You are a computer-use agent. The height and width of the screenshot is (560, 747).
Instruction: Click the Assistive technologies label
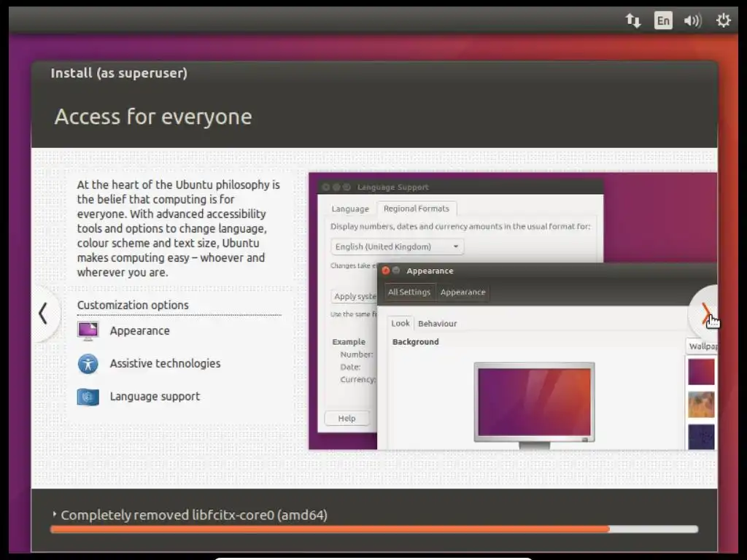[x=165, y=364]
